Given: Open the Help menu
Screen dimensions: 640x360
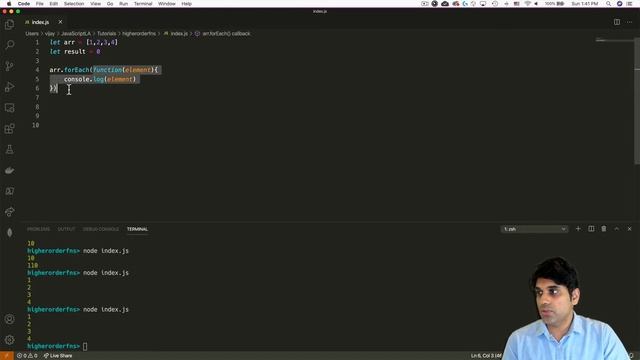Looking at the screenshot, I should click(187, 4).
